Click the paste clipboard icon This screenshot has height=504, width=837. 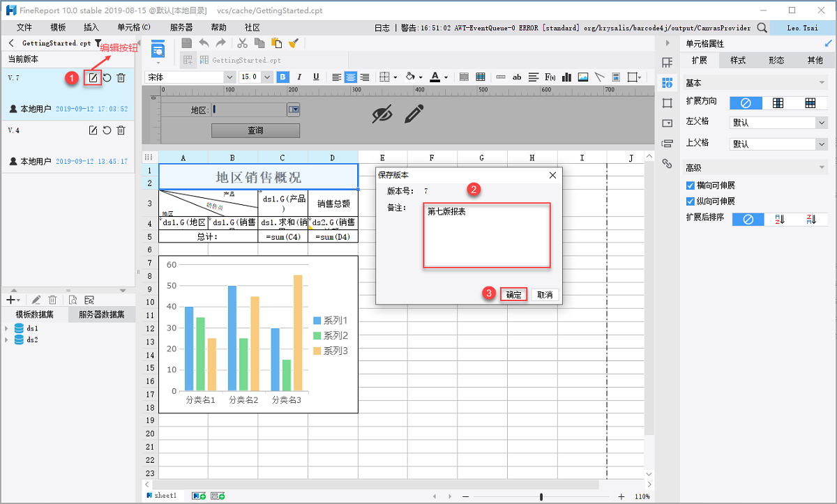(276, 43)
